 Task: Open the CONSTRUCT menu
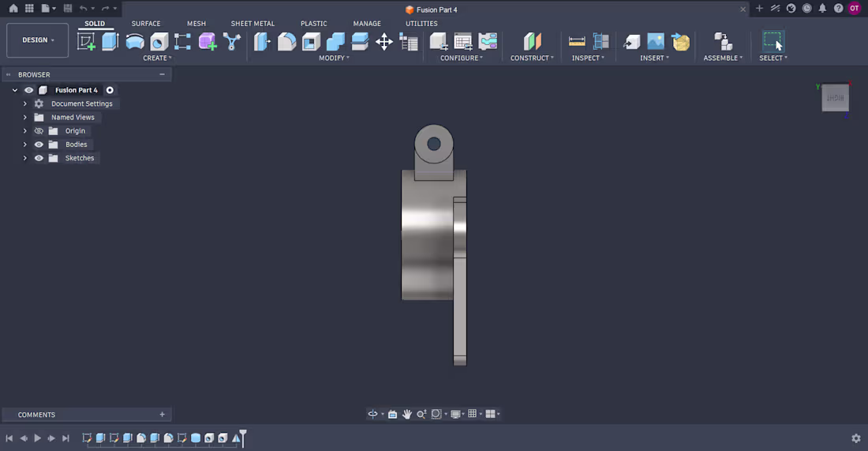click(532, 58)
